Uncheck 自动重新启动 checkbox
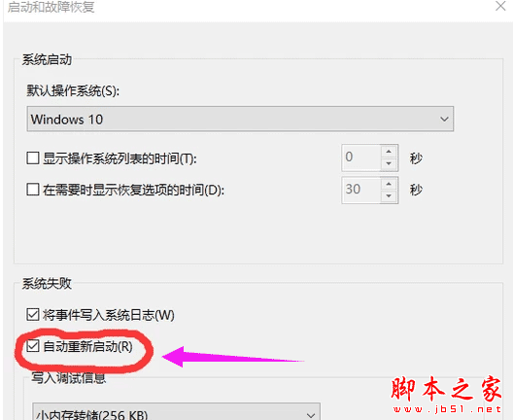This screenshot has height=420, width=513. 33,346
